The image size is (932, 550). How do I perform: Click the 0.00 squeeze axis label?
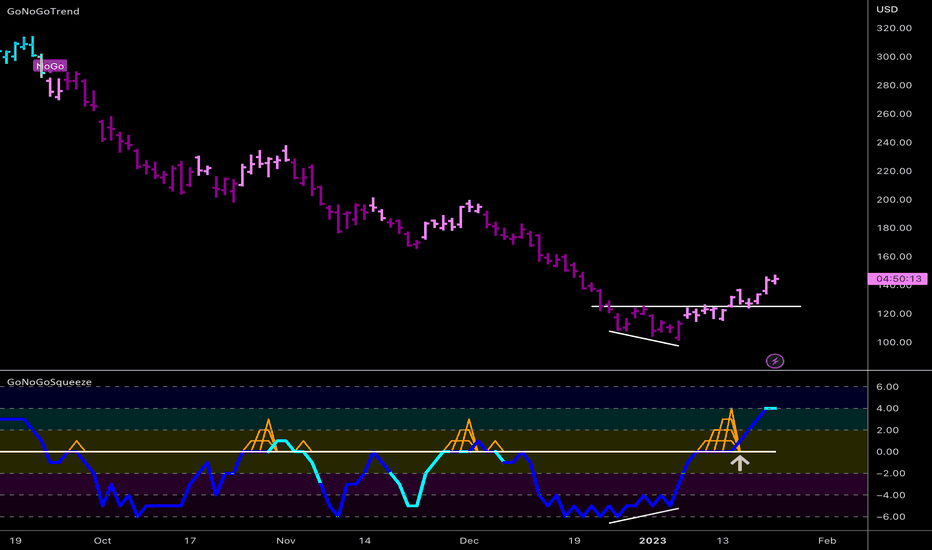887,451
